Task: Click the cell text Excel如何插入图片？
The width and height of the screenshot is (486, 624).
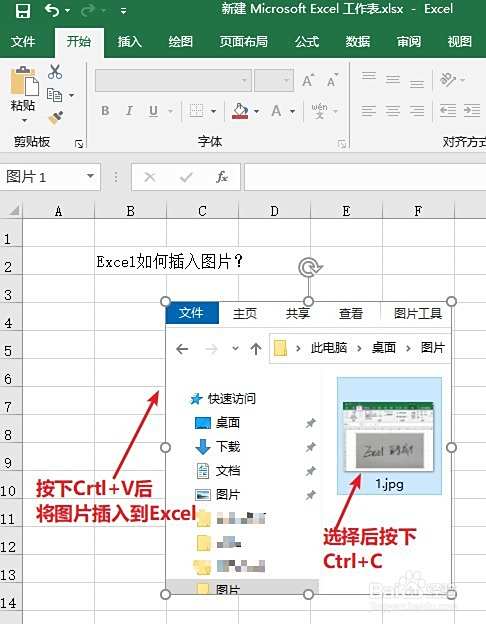Action: pyautogui.click(x=170, y=262)
